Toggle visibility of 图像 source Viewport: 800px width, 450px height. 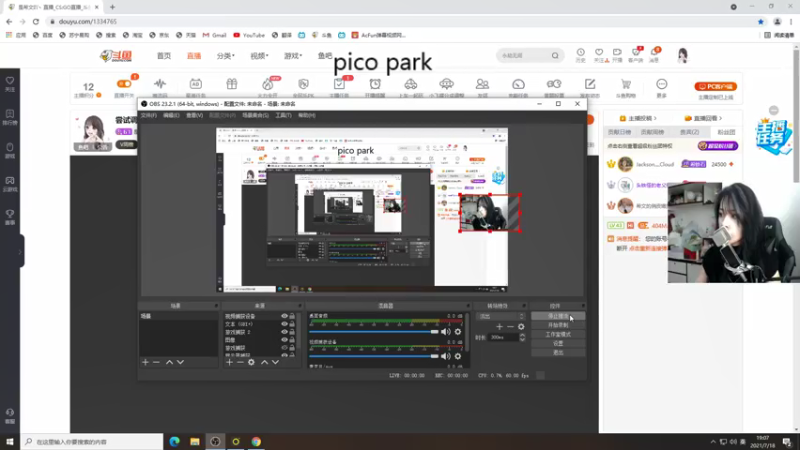click(x=284, y=340)
